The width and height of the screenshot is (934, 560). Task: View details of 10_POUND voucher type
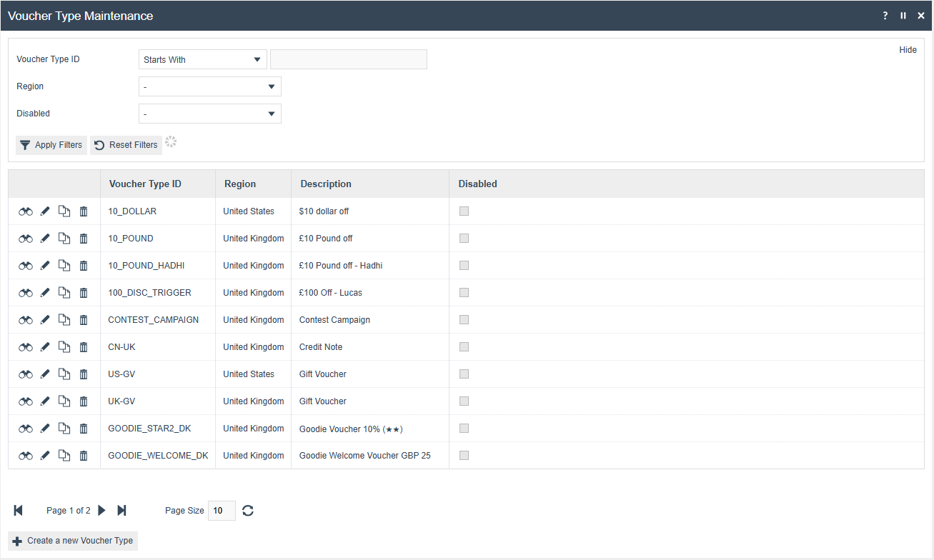click(x=26, y=239)
